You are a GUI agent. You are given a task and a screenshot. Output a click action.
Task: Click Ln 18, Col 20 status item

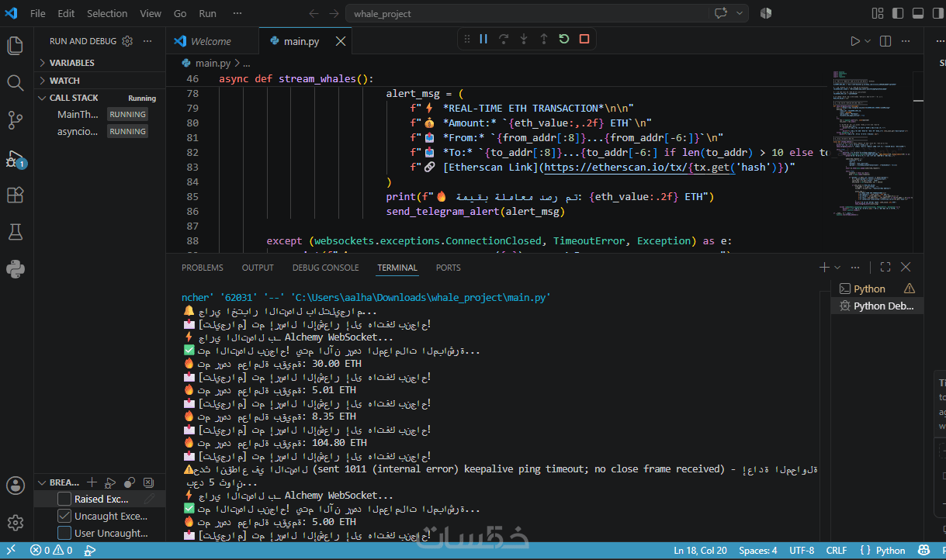point(700,551)
